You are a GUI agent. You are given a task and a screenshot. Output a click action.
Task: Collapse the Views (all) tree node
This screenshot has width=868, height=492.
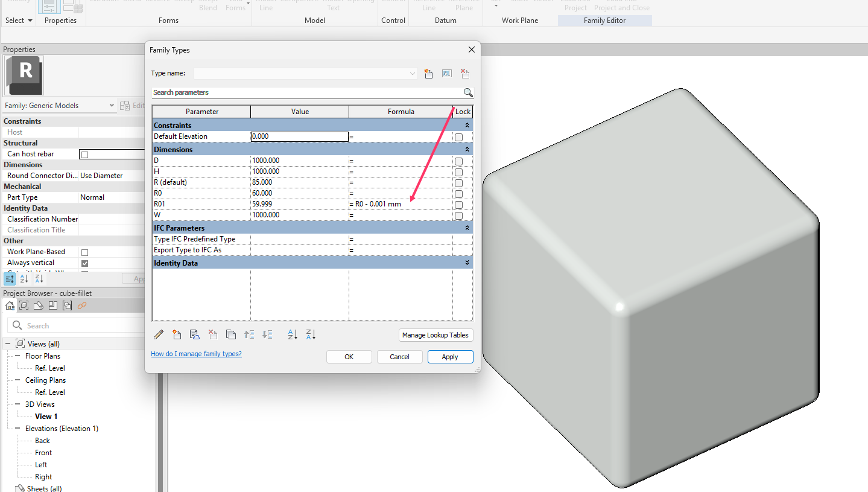point(8,344)
